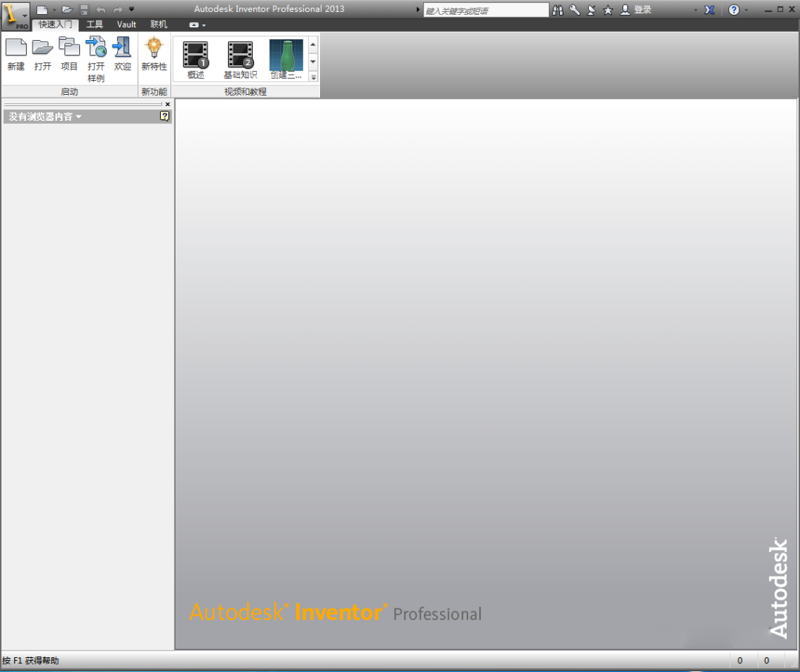Click the Subscription Center key icon
The image size is (800, 672).
[575, 10]
